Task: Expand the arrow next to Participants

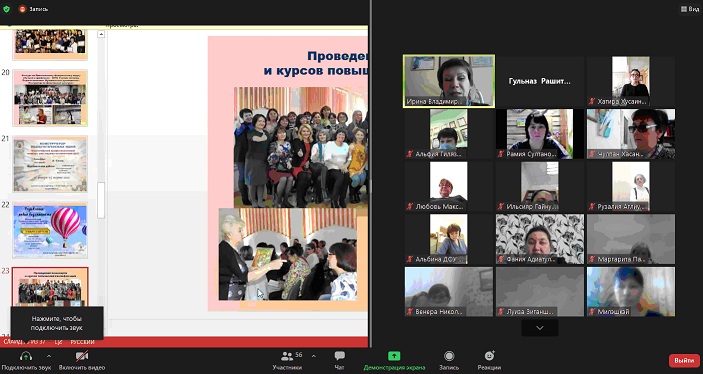Action: [x=313, y=356]
